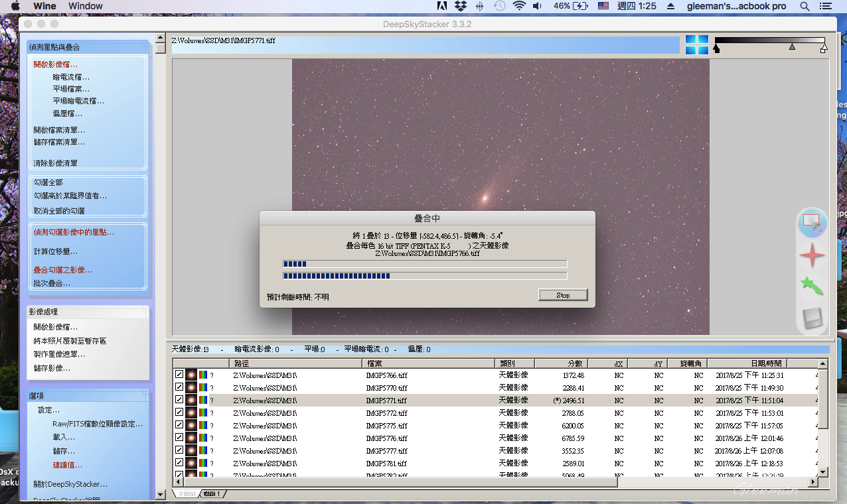Select the custom rectangle selection tool icon

(x=812, y=223)
